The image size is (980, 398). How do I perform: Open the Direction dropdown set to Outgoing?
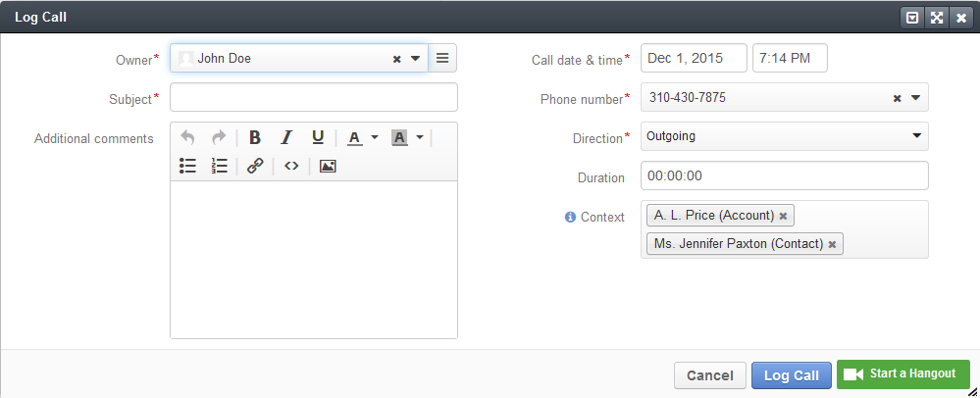785,136
